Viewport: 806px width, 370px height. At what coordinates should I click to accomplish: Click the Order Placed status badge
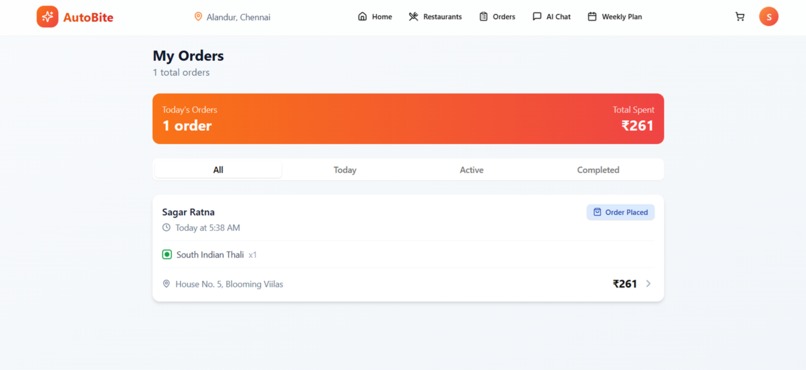point(620,212)
